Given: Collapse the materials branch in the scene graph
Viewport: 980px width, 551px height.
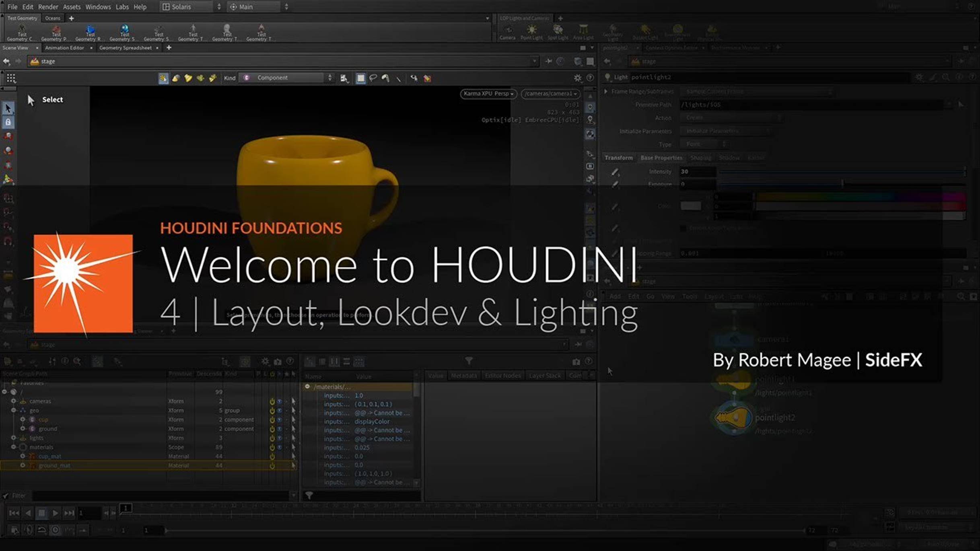Looking at the screenshot, I should click(x=14, y=447).
